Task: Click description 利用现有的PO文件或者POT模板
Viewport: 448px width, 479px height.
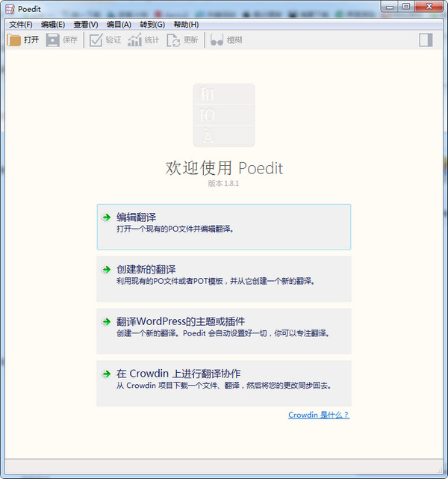Action: click(215, 281)
